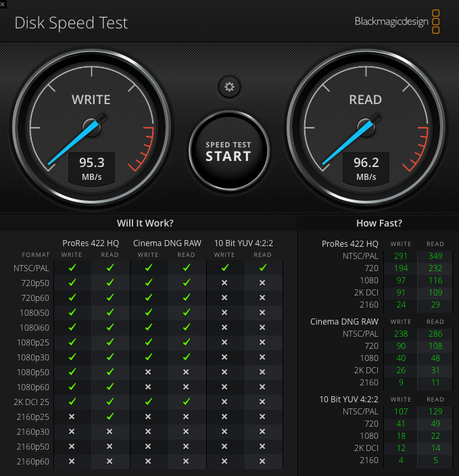459x476 pixels.
Task: Select Cinema DNG RAW 720 read value 108
Action: click(x=435, y=346)
